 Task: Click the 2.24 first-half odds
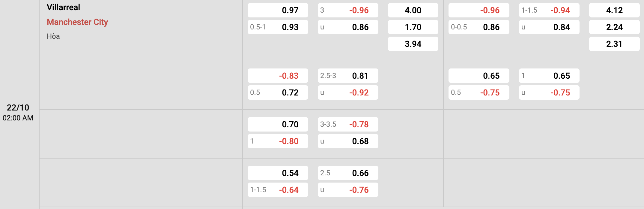614,27
